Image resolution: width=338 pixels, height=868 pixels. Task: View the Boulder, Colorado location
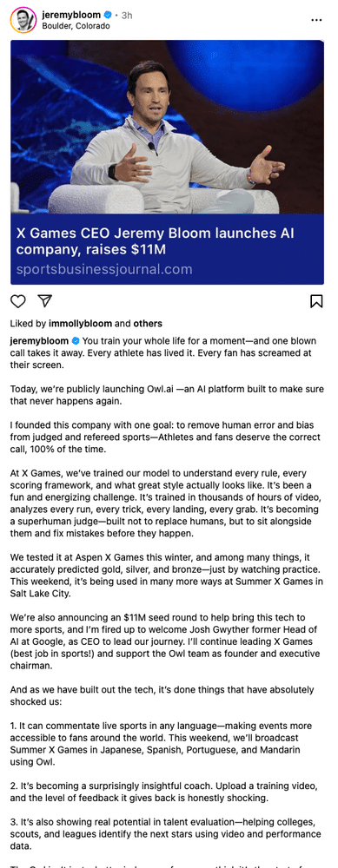pyautogui.click(x=76, y=25)
